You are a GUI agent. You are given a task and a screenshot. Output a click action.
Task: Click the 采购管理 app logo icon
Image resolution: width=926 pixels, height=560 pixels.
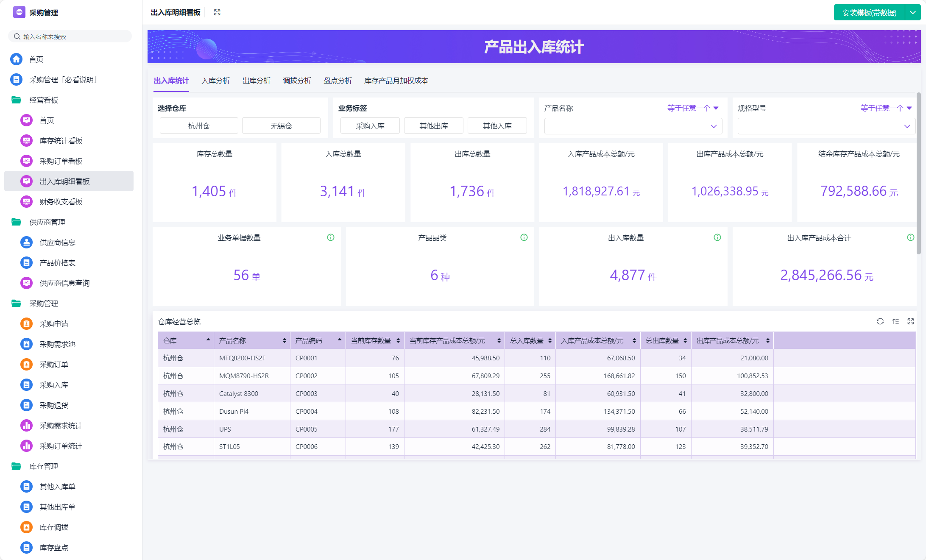19,12
